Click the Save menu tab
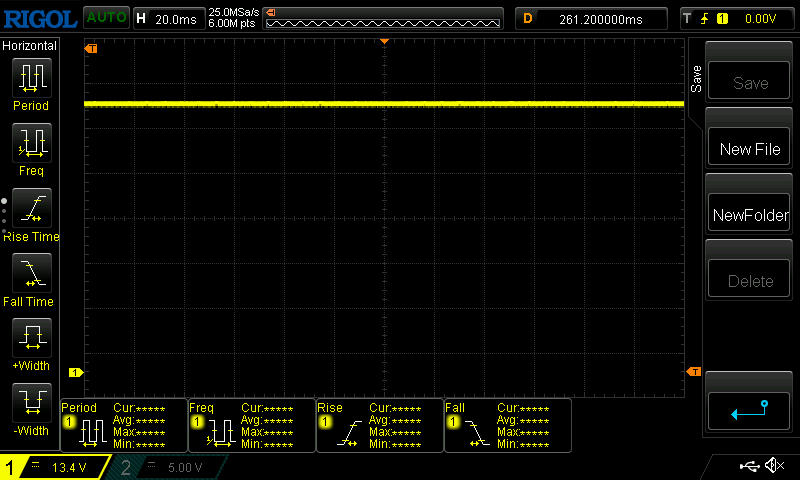The image size is (800, 480). (x=696, y=80)
